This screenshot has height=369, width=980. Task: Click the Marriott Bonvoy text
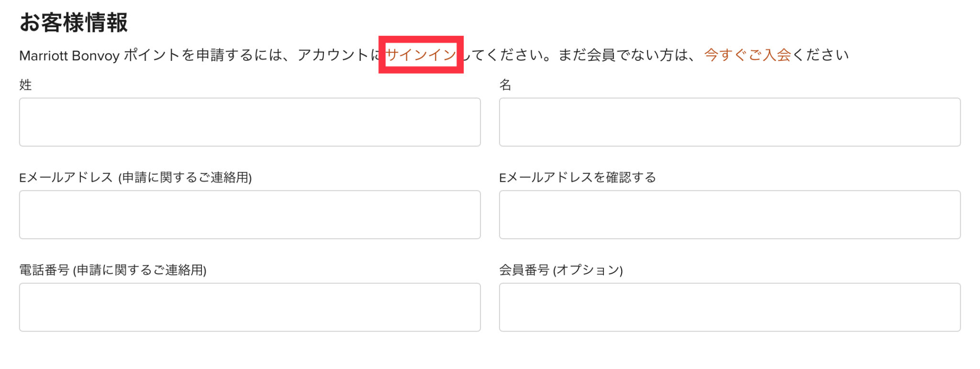pos(69,56)
